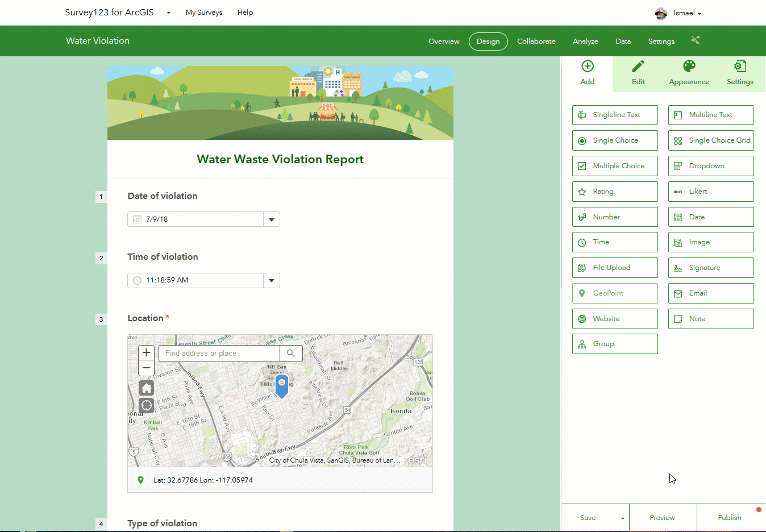Preview the survey
The image size is (766, 532).
pos(663,518)
